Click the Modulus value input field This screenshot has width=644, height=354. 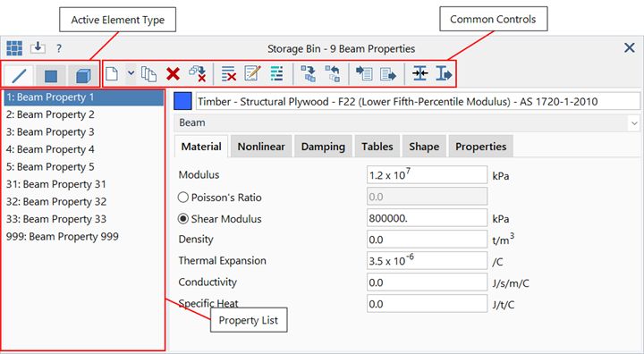click(427, 175)
